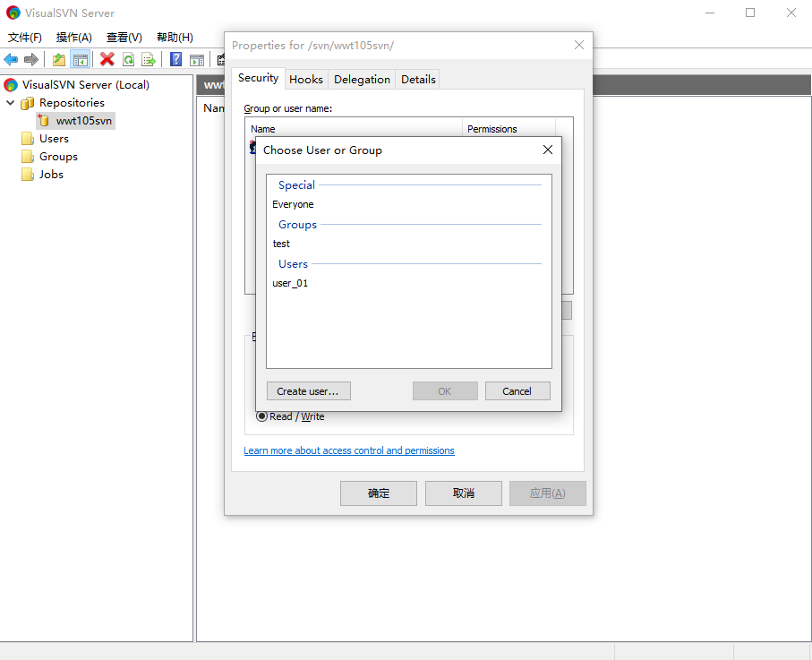Open the access control and permissions link
The height and width of the screenshot is (660, 812).
click(x=349, y=450)
